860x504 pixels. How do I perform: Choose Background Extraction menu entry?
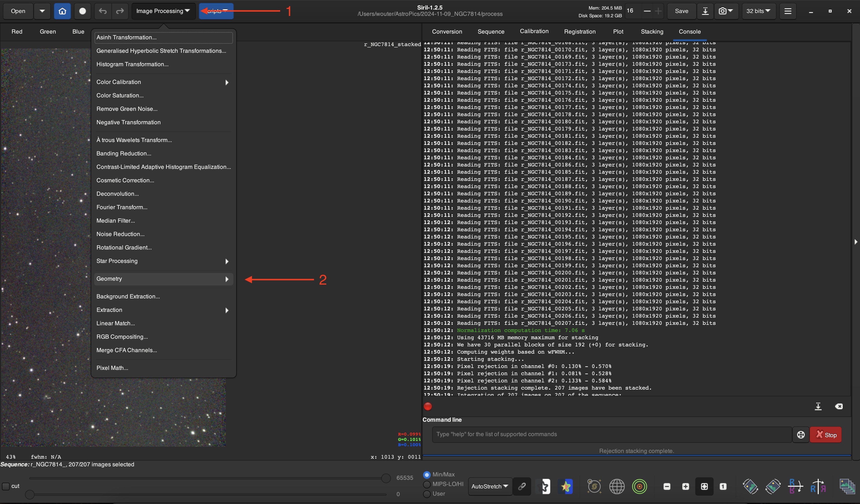click(x=128, y=296)
